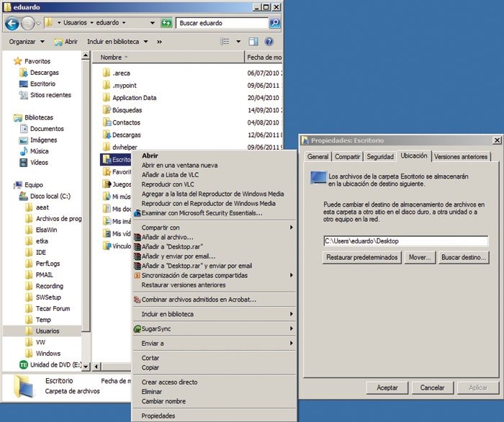Open the Versiones anteriores tab
The height and width of the screenshot is (422, 504).
click(x=461, y=157)
